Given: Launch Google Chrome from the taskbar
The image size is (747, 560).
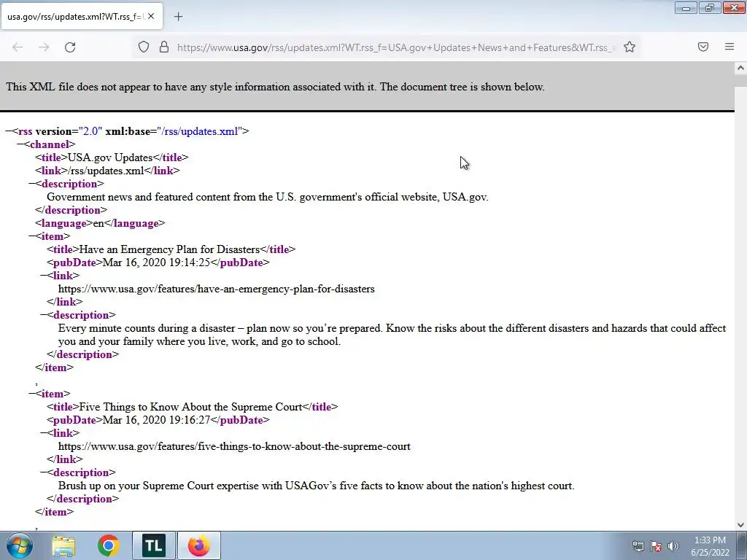Looking at the screenshot, I should (109, 545).
